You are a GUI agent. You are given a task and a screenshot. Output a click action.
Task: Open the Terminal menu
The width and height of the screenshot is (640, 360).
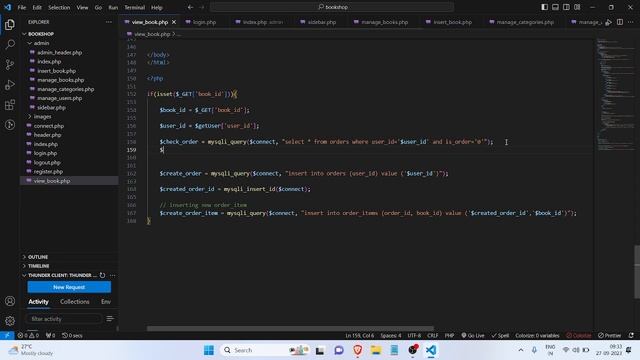point(134,7)
